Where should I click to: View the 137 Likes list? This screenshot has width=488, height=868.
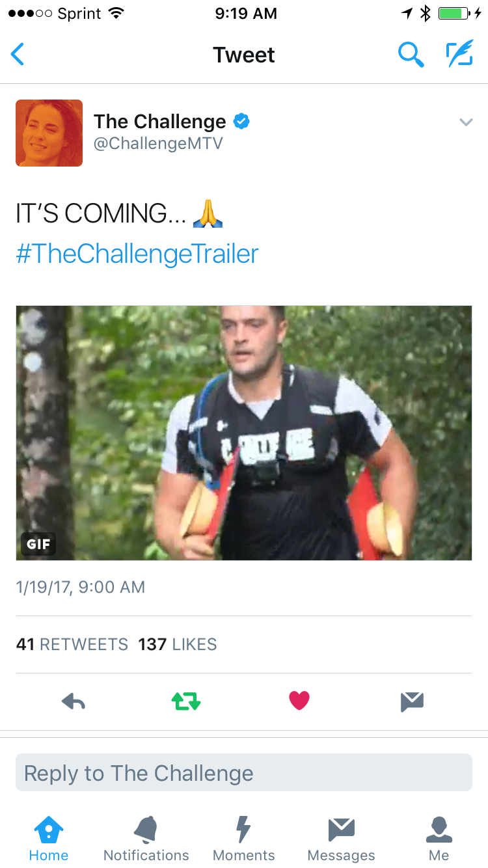click(178, 645)
